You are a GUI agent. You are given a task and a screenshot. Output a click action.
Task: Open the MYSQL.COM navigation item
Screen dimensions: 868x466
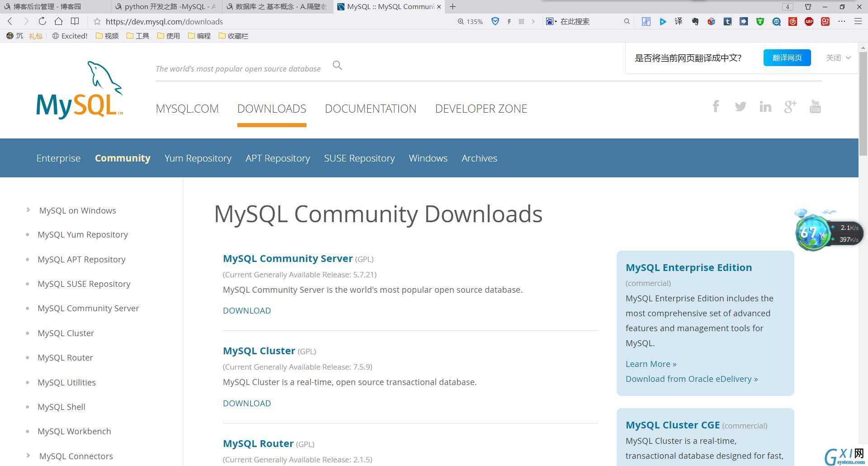pyautogui.click(x=187, y=109)
